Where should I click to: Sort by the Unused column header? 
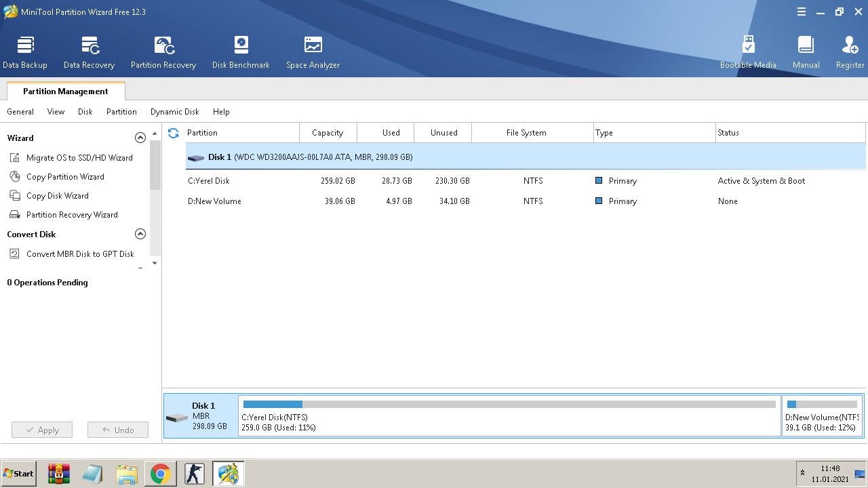(443, 133)
